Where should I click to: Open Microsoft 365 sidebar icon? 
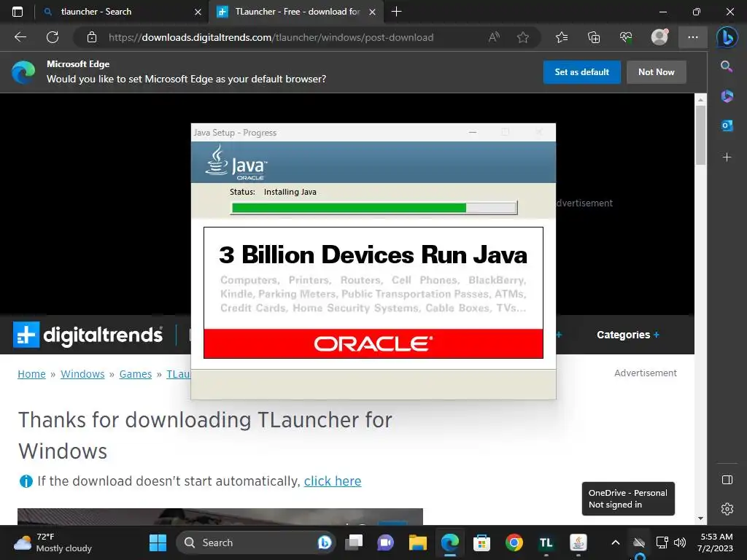[727, 96]
